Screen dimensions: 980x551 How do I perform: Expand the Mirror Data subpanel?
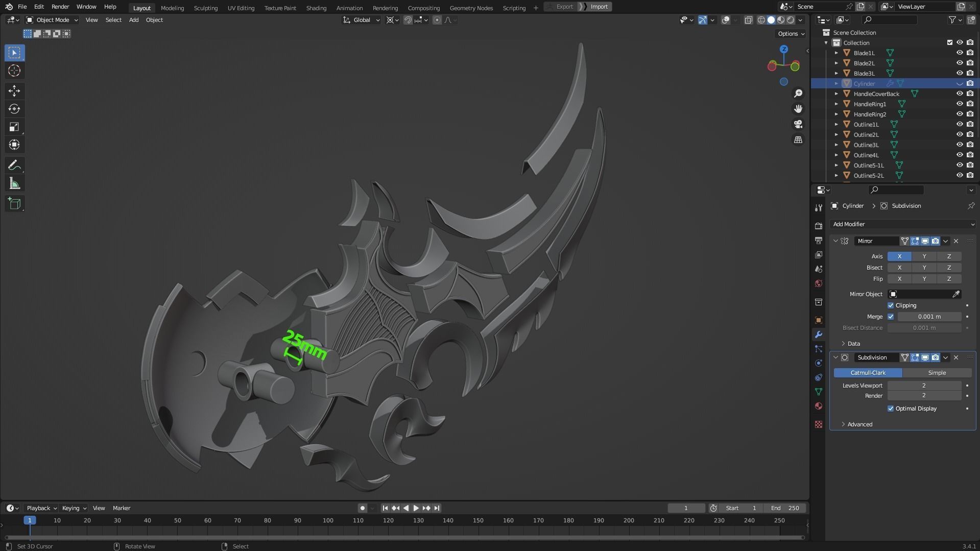coord(843,344)
